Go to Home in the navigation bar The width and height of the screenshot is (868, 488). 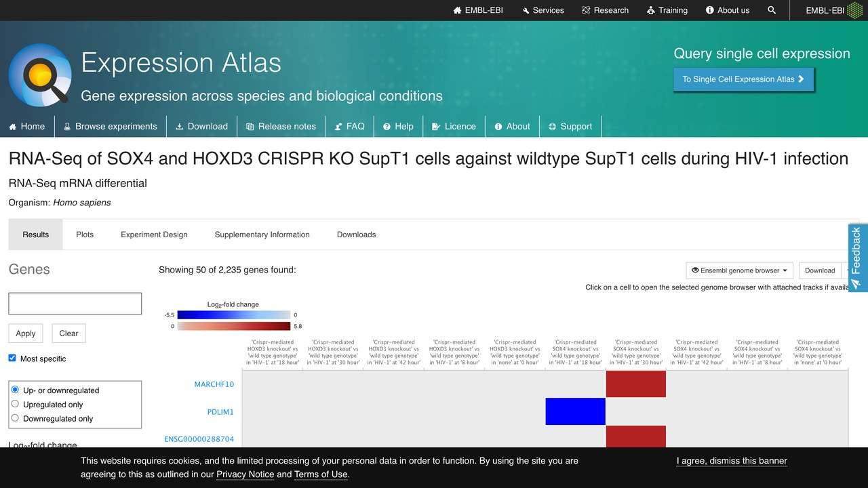pos(27,126)
